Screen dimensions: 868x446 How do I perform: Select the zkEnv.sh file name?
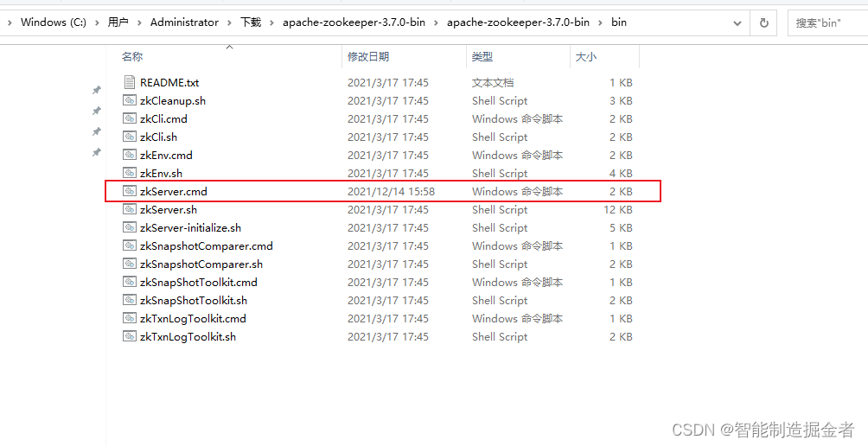(x=161, y=173)
